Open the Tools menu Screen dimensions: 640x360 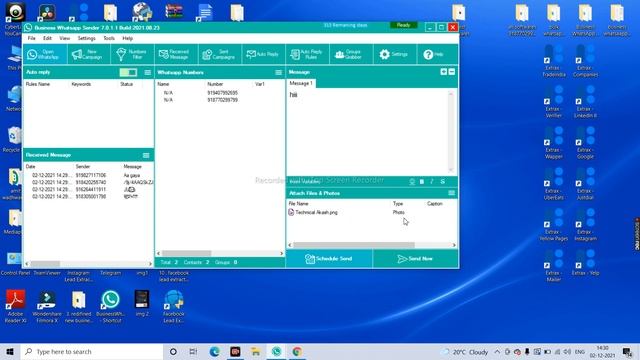[109, 38]
